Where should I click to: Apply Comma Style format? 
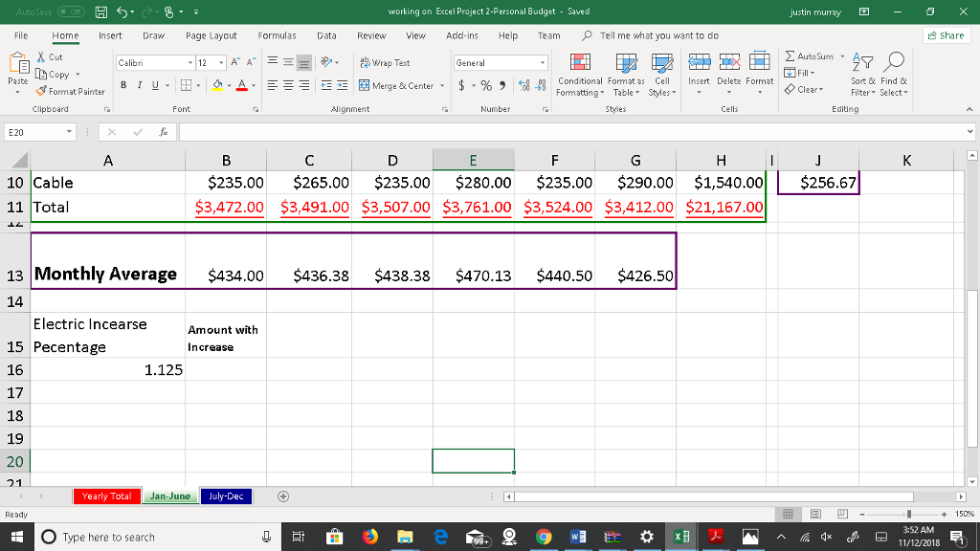point(502,85)
